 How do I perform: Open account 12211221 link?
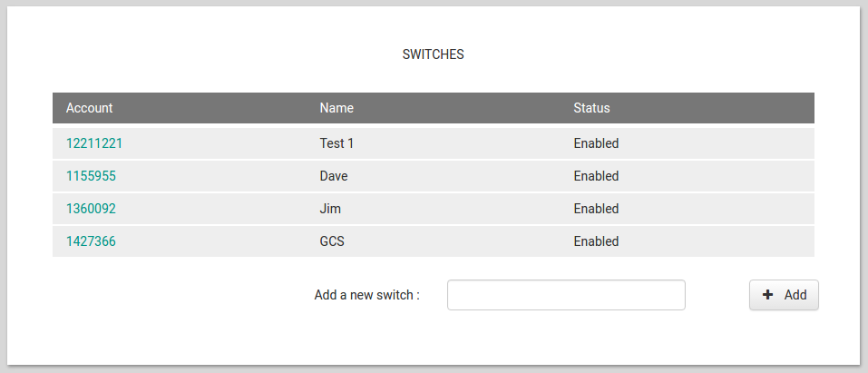(101, 143)
